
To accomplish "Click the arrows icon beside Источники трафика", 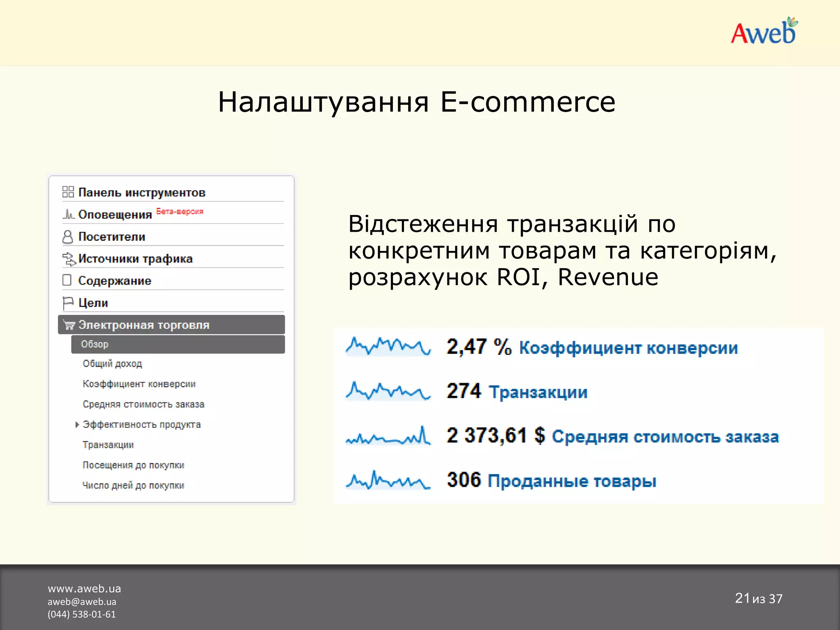I will tap(69, 259).
